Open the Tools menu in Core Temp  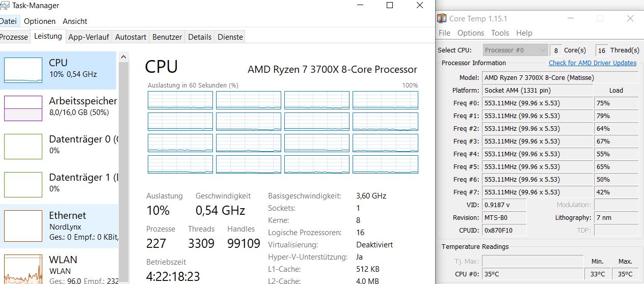coord(500,33)
